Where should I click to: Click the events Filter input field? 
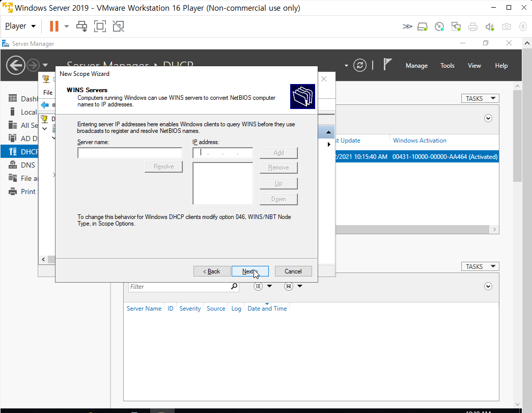(179, 286)
